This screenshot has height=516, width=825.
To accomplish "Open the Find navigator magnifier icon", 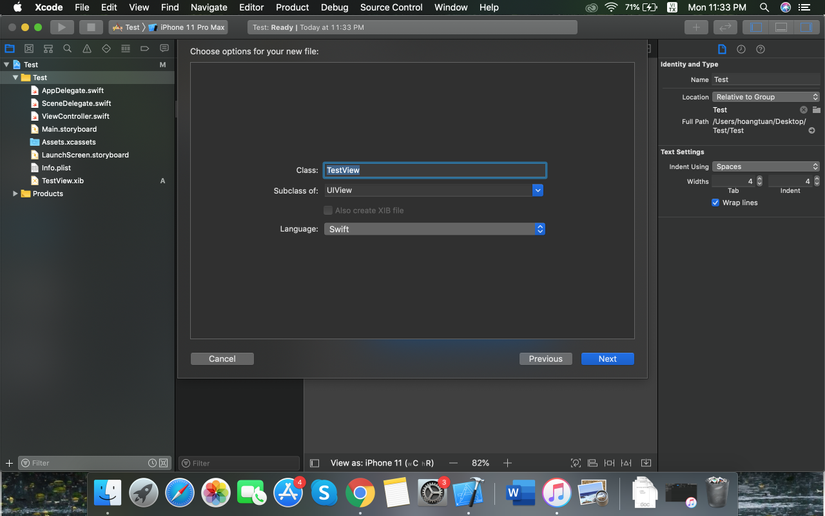I will tap(67, 48).
